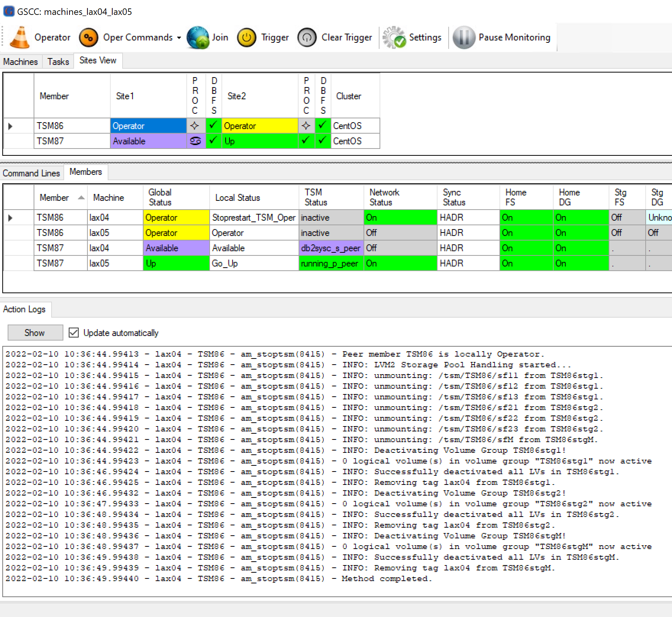
Task: Click green Up global status for TSM87 lax05
Action: tap(176, 263)
